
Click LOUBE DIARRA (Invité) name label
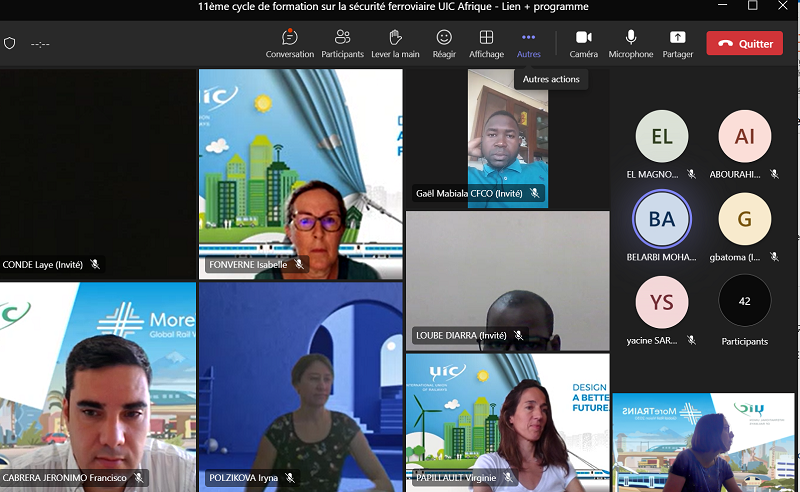461,335
